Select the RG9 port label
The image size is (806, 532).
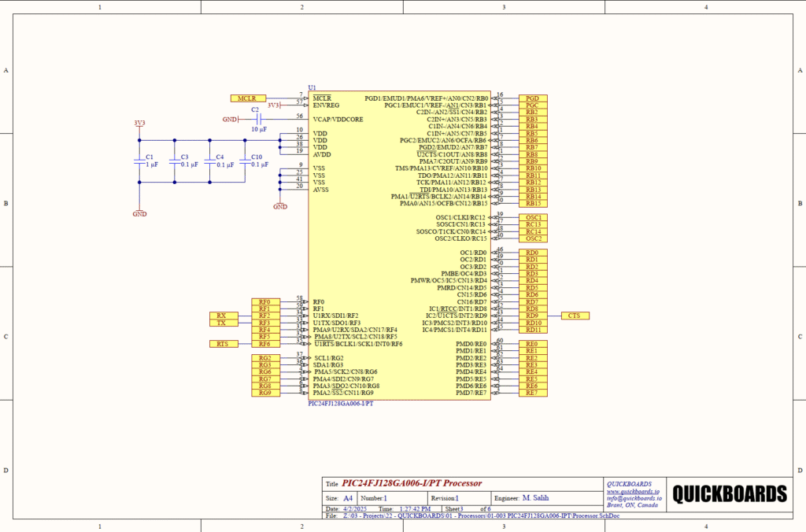(264, 393)
